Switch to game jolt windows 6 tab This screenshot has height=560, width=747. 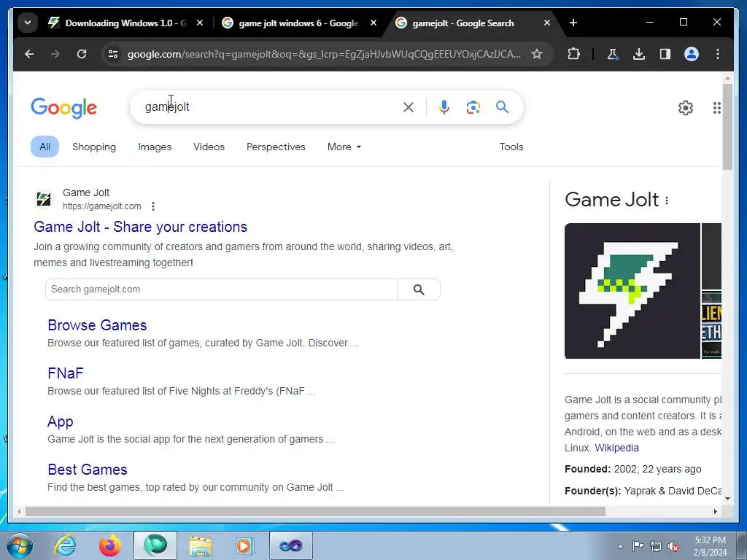click(x=299, y=23)
